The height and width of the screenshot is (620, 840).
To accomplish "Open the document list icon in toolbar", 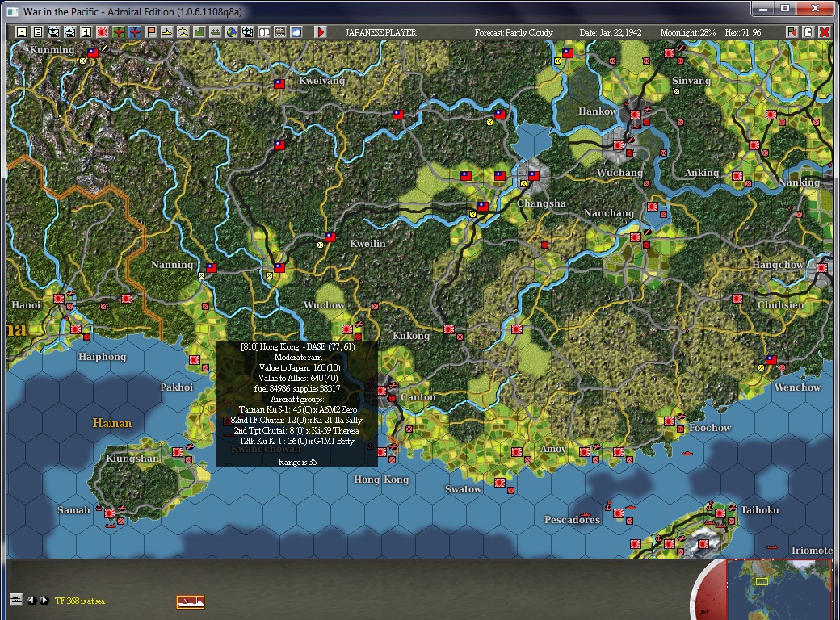I will click(37, 32).
